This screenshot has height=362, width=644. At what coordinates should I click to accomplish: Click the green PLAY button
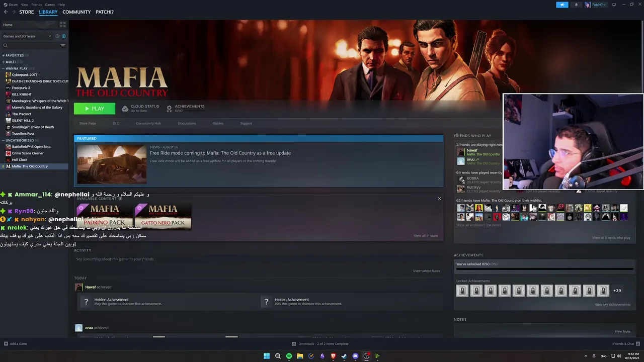click(x=95, y=109)
